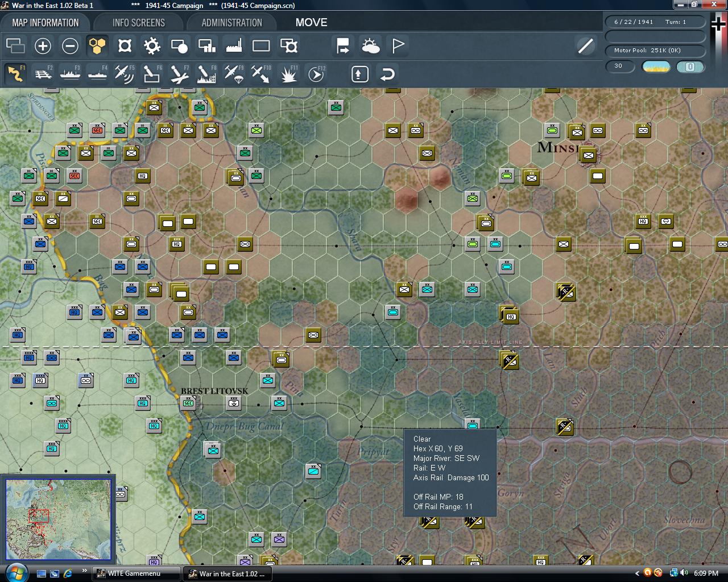This screenshot has width=728, height=582.
Task: Open the Windows Start button
Action: pyautogui.click(x=15, y=572)
